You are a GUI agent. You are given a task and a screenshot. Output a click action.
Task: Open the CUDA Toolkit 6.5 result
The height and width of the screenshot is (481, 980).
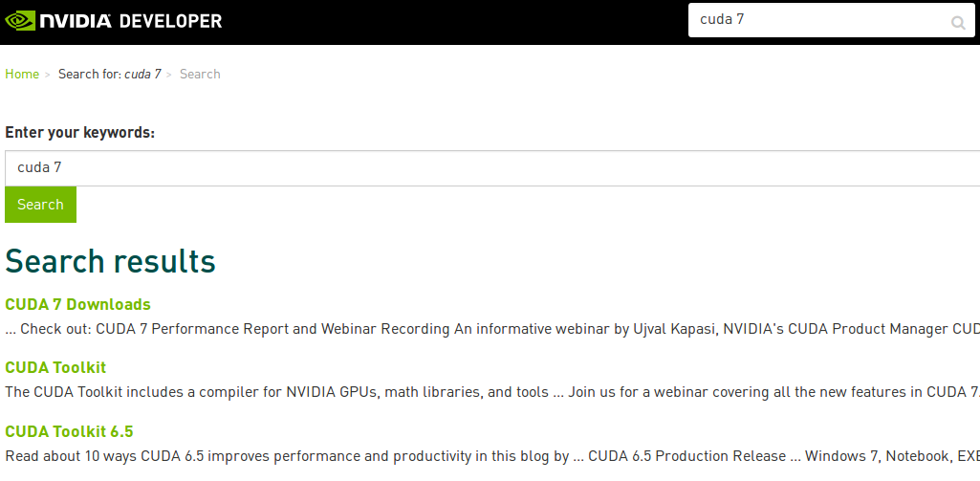[69, 431]
